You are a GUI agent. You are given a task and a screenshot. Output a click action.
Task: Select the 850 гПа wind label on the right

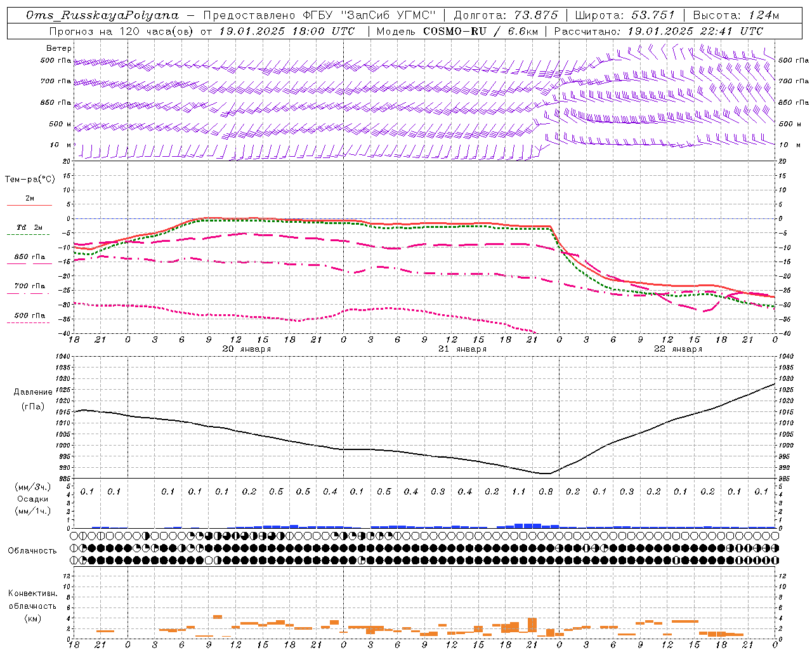tap(794, 102)
